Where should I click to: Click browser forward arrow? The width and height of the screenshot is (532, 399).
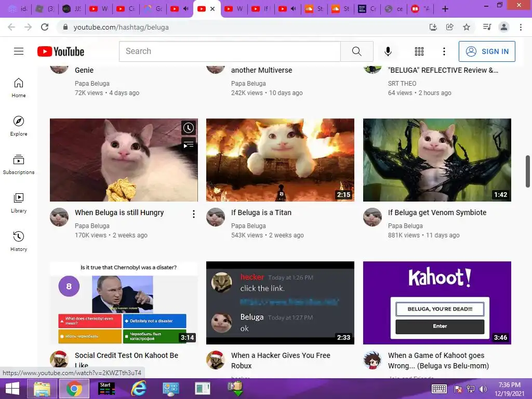[x=28, y=27]
